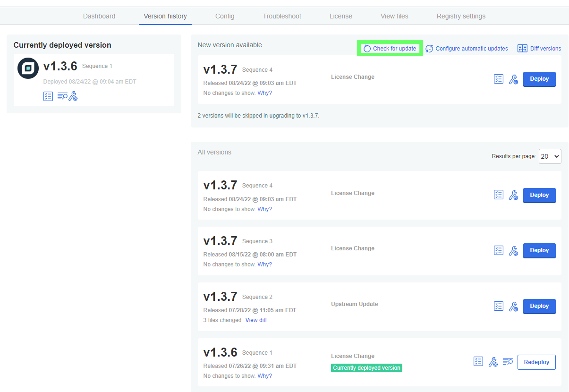Click wrench config icon in Sequence 1 row
This screenshot has height=392, width=569.
pyautogui.click(x=493, y=362)
